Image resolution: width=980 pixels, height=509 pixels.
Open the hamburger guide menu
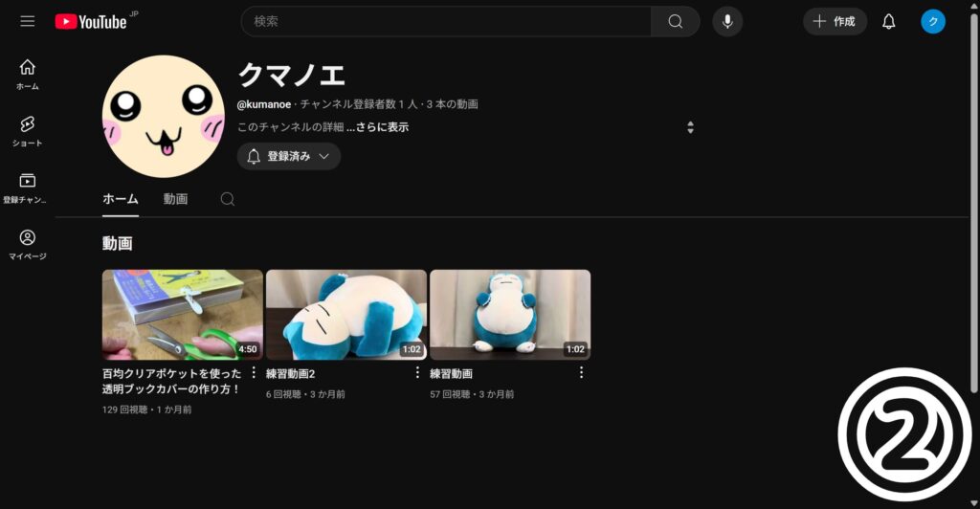click(28, 21)
